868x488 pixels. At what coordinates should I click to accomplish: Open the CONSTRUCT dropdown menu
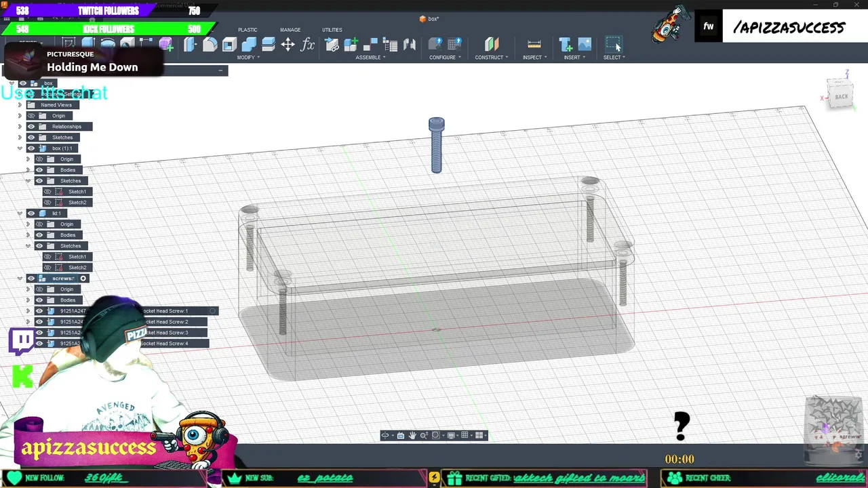coord(491,58)
